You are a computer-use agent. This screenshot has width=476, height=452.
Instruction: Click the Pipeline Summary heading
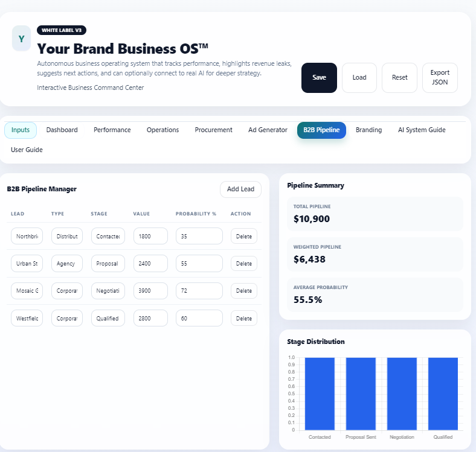click(x=316, y=185)
